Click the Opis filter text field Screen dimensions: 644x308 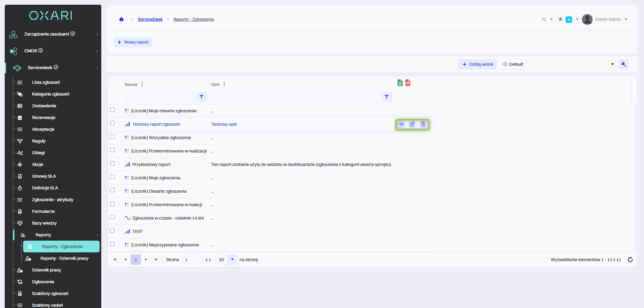point(296,97)
